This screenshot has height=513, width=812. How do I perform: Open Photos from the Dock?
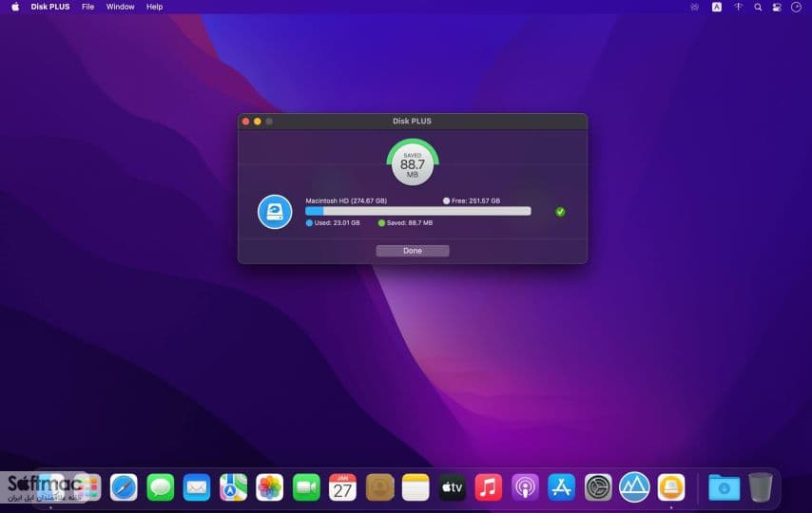[x=270, y=487]
